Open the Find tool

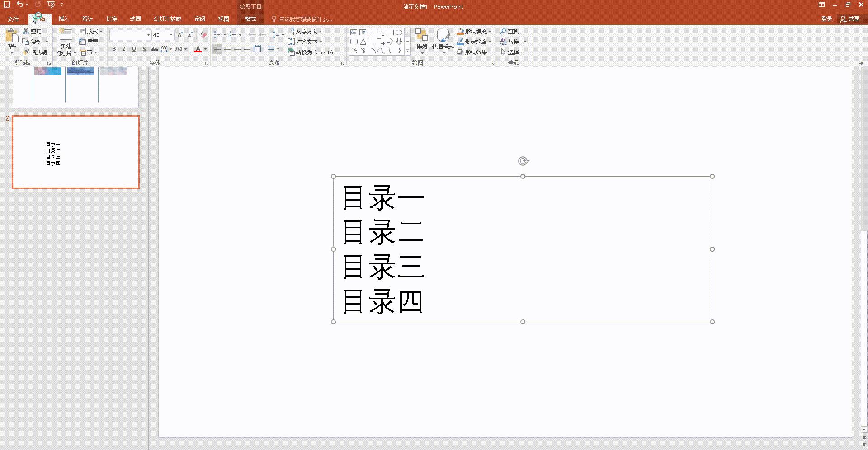[509, 31]
